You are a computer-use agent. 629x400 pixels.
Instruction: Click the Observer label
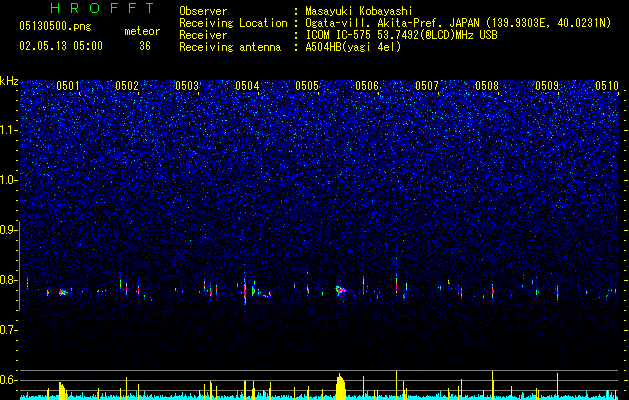[203, 11]
